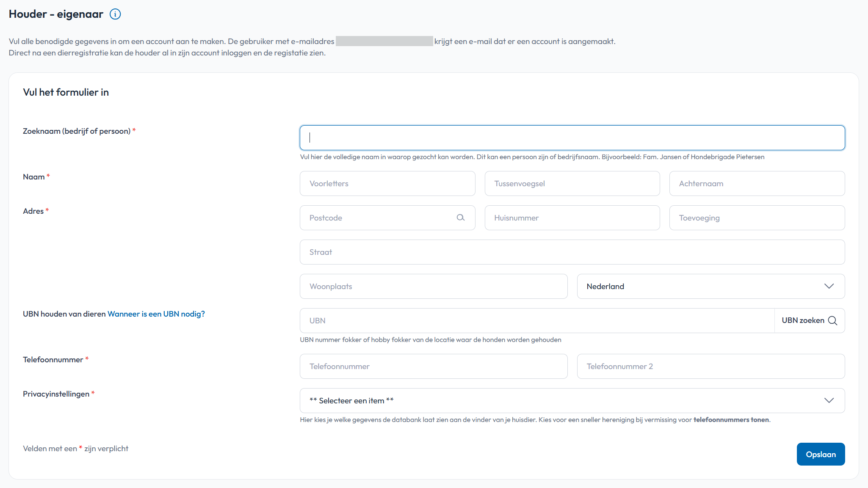Click into the Achternaam field
Screen dimensions: 868x488
click(x=757, y=183)
